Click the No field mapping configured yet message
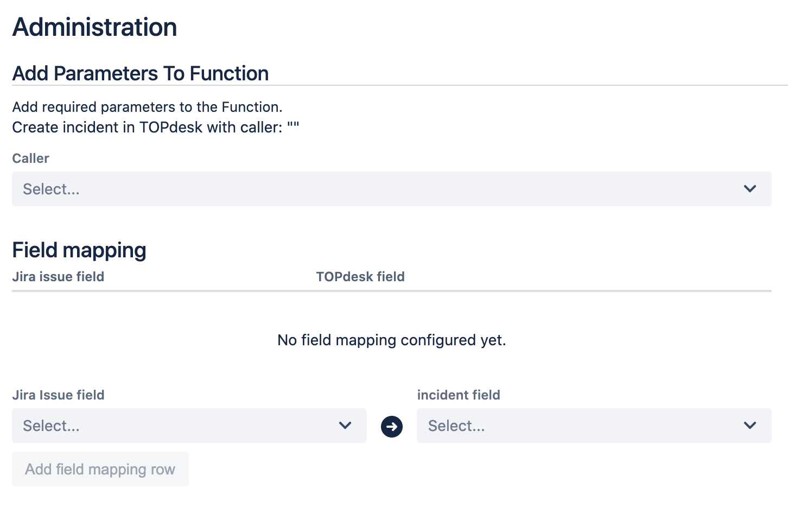The image size is (788, 532). point(391,340)
